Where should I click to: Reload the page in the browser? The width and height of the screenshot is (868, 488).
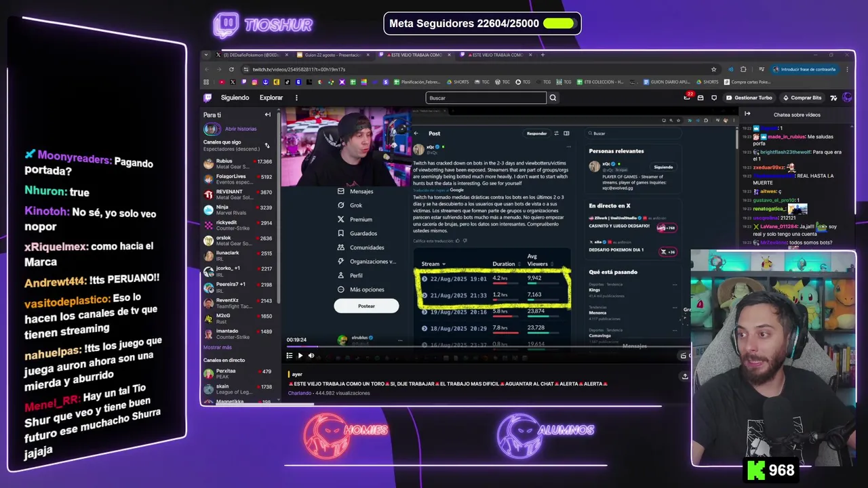point(231,69)
